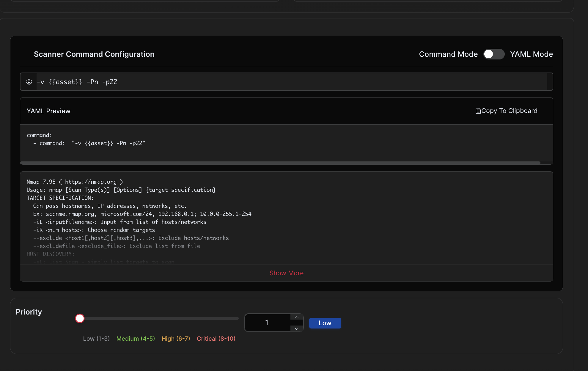The width and height of the screenshot is (588, 371).
Task: Decrease priority with down arrow
Action: 296,328
